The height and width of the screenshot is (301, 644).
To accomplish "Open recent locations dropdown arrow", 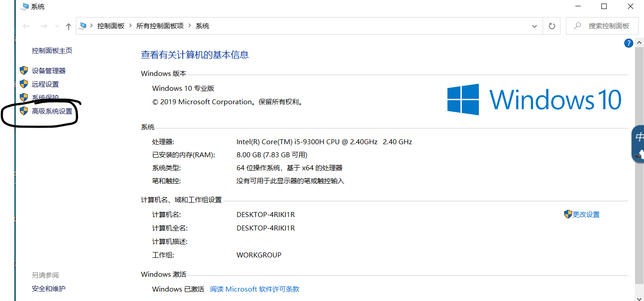I will coord(57,27).
